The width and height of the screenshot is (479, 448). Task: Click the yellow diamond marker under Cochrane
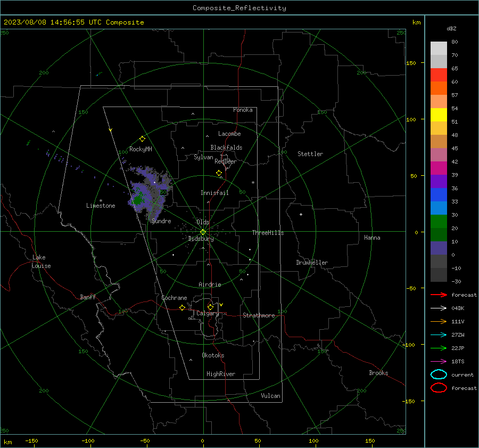(183, 308)
